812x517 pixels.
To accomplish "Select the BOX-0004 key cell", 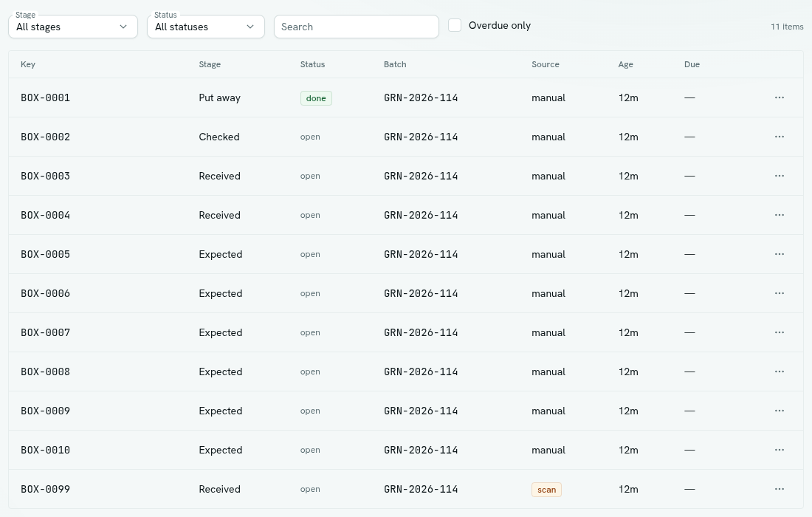I will tap(46, 215).
